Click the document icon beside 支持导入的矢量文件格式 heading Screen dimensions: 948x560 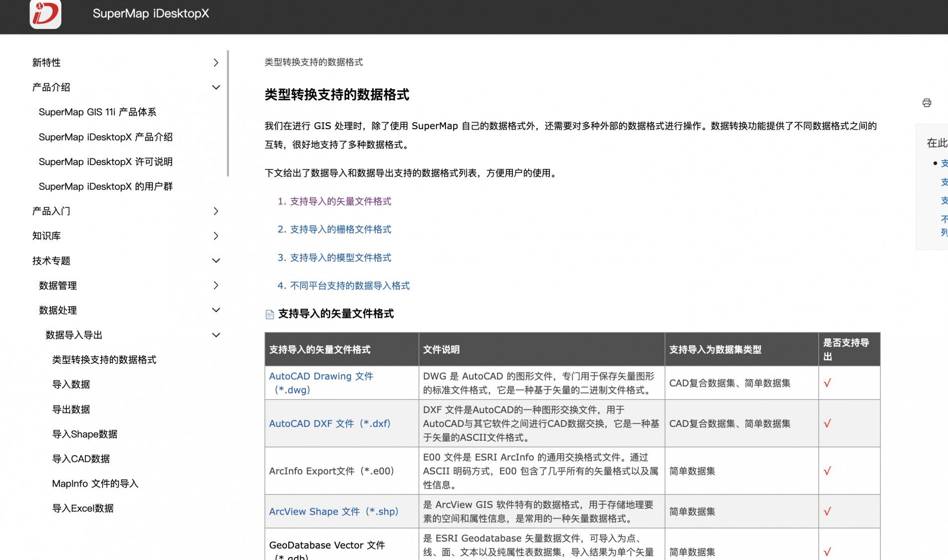point(269,314)
